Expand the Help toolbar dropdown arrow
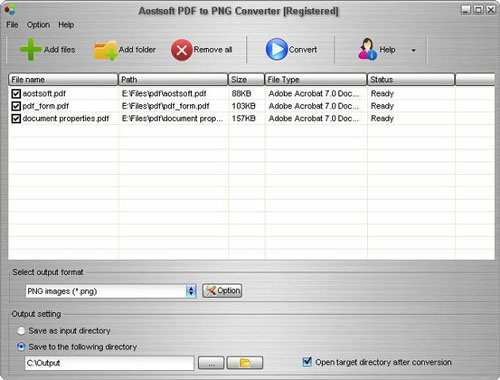This screenshot has width=500, height=380. click(414, 50)
